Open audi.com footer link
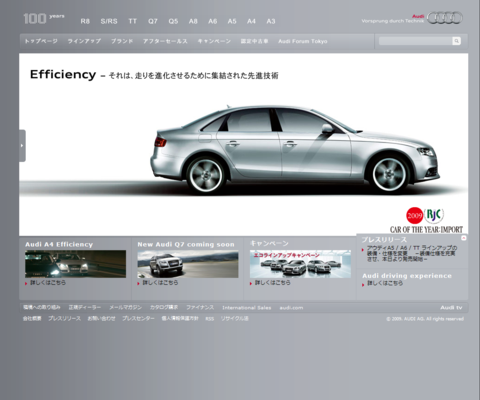Viewport: 480px width, 400px height. pyautogui.click(x=291, y=308)
